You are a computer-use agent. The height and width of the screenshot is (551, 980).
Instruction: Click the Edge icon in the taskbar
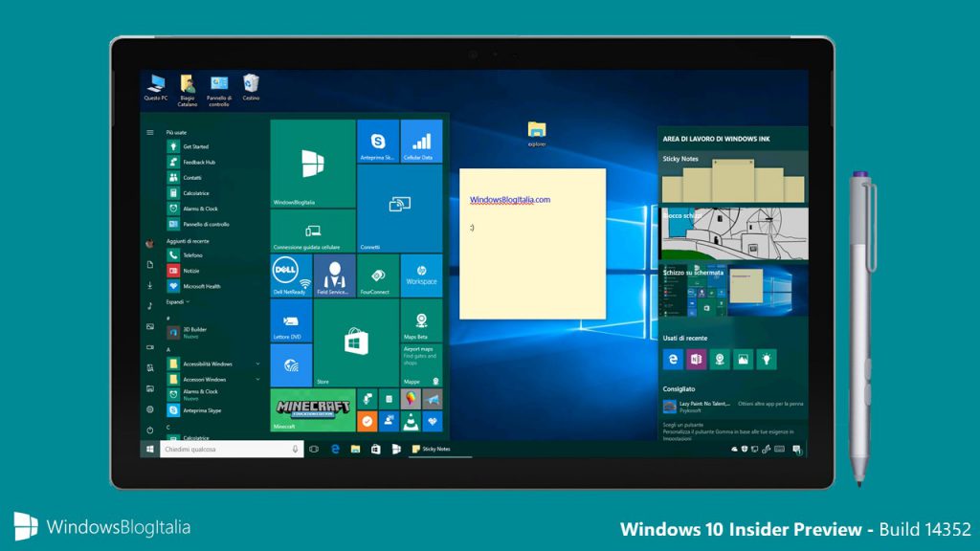335,450
